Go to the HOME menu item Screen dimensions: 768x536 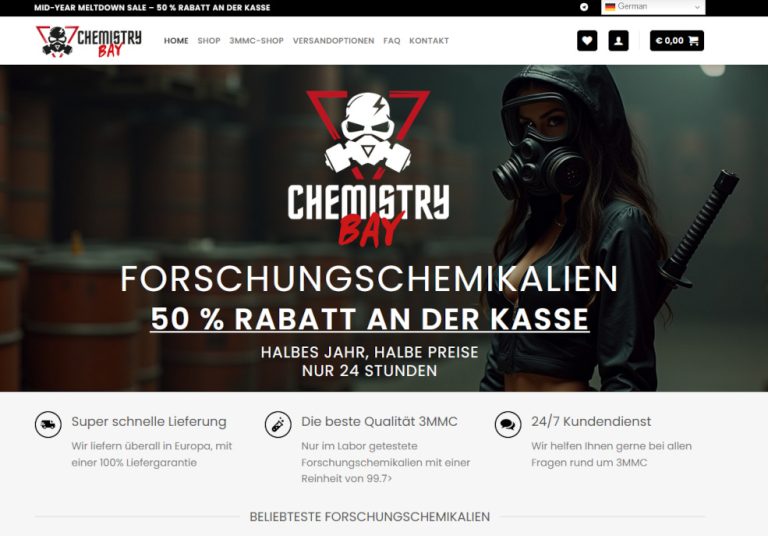tap(176, 41)
